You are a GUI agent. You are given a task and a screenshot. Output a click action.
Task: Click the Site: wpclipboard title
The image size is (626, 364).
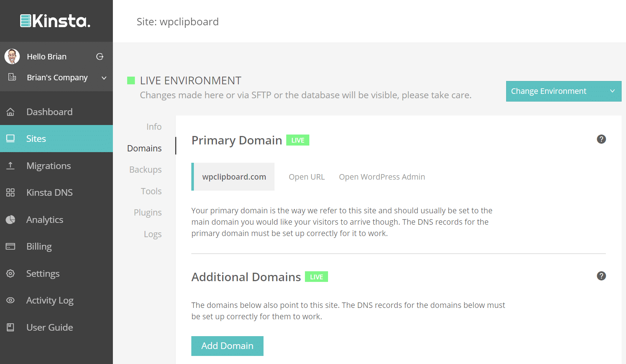click(x=177, y=22)
